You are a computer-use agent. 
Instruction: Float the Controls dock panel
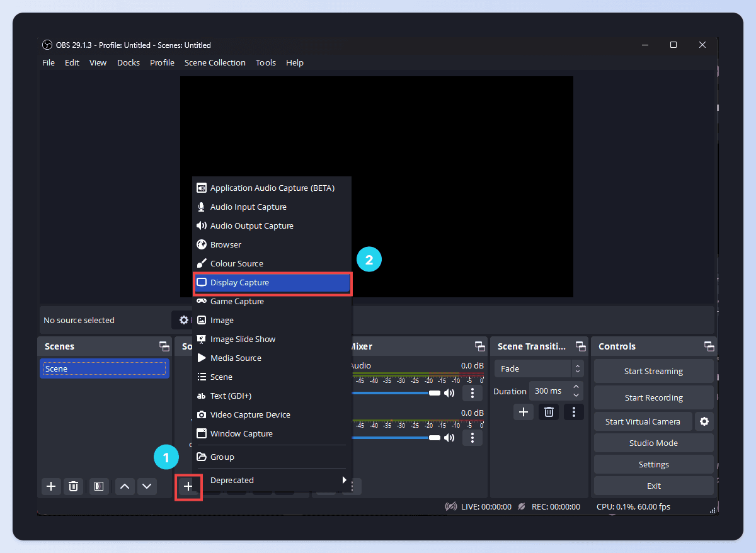[709, 346]
